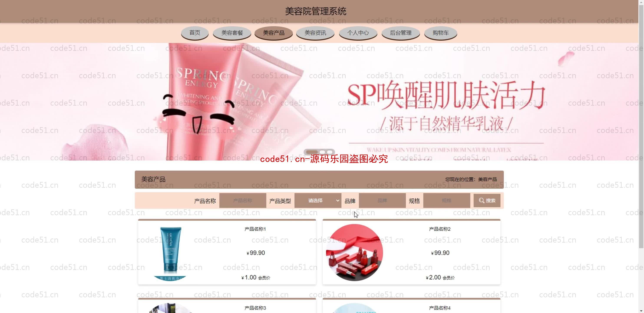Navigate to 个人中心 (Personal Center)
The height and width of the screenshot is (313, 644).
point(357,33)
